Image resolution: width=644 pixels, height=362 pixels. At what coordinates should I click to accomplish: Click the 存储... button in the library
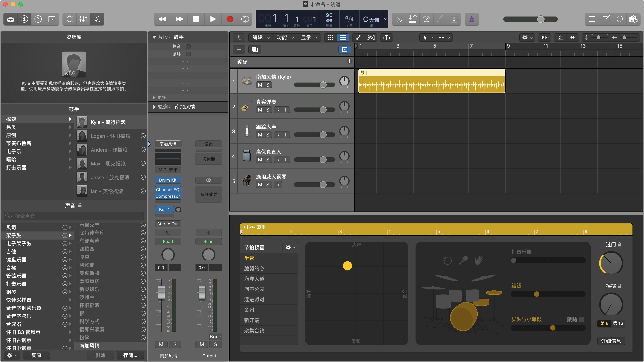tap(130, 355)
